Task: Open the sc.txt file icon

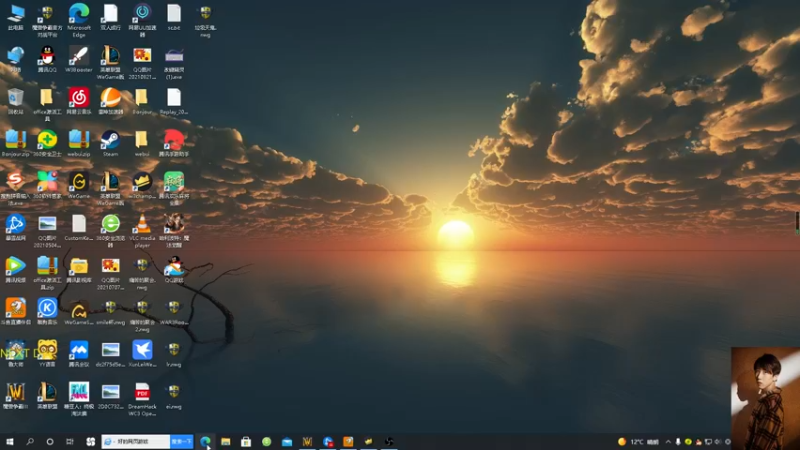Action: click(x=173, y=17)
